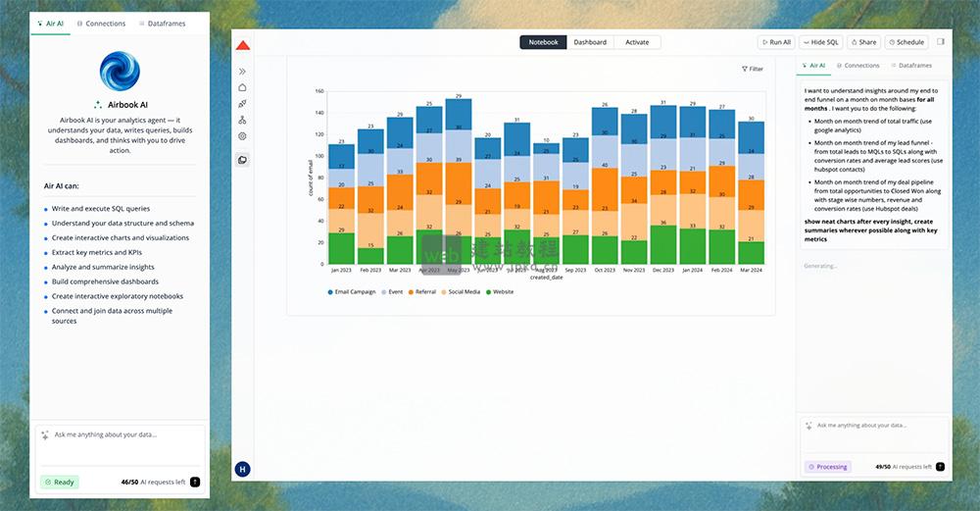980x511 pixels.
Task: Click the Run All button
Action: tap(776, 42)
